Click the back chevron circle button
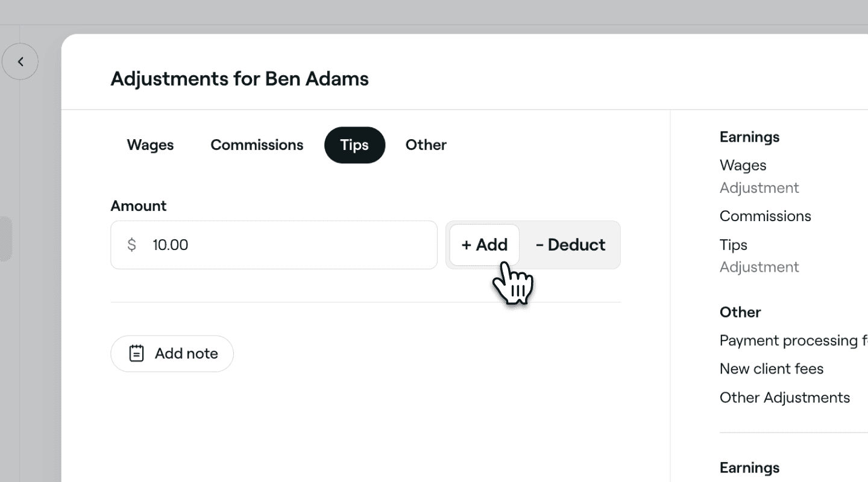Image resolution: width=868 pixels, height=482 pixels. pos(20,61)
